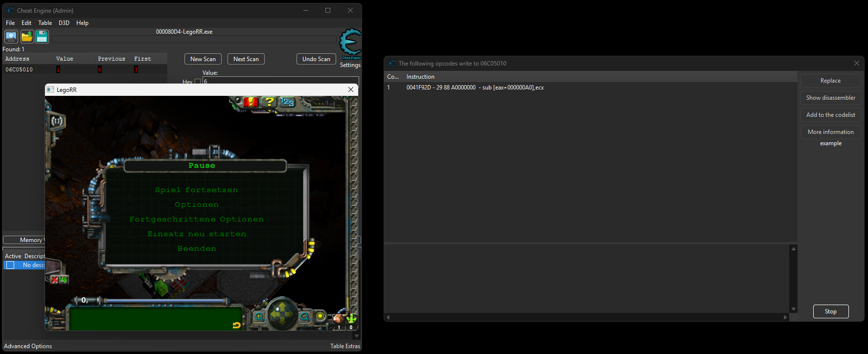Click the red X cancel icon in LegoRR
Viewport: 868px width, 354px height.
pos(55,280)
